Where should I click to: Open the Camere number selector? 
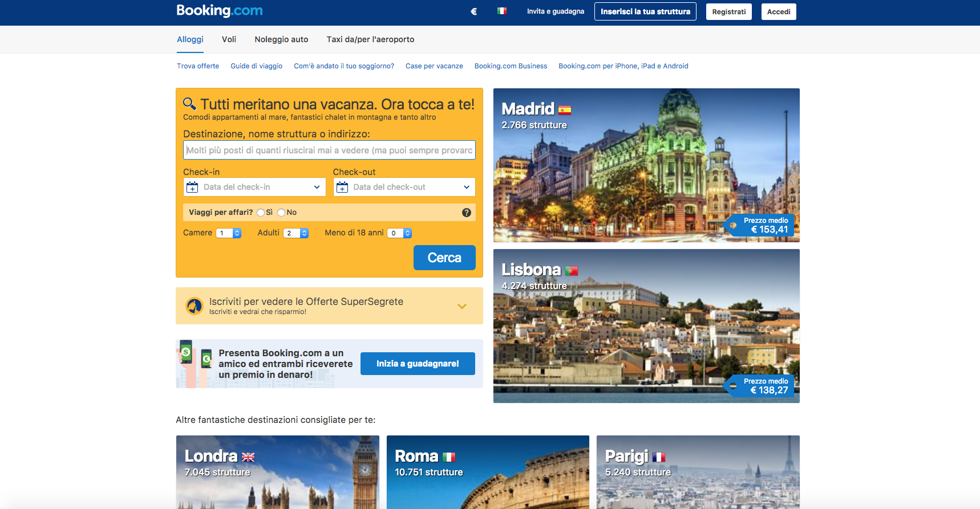click(x=229, y=233)
